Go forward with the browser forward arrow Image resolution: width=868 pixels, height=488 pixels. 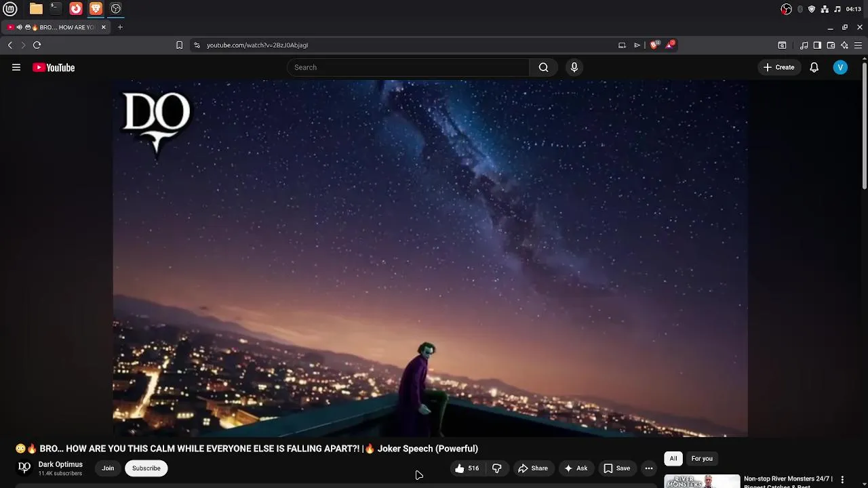[23, 45]
